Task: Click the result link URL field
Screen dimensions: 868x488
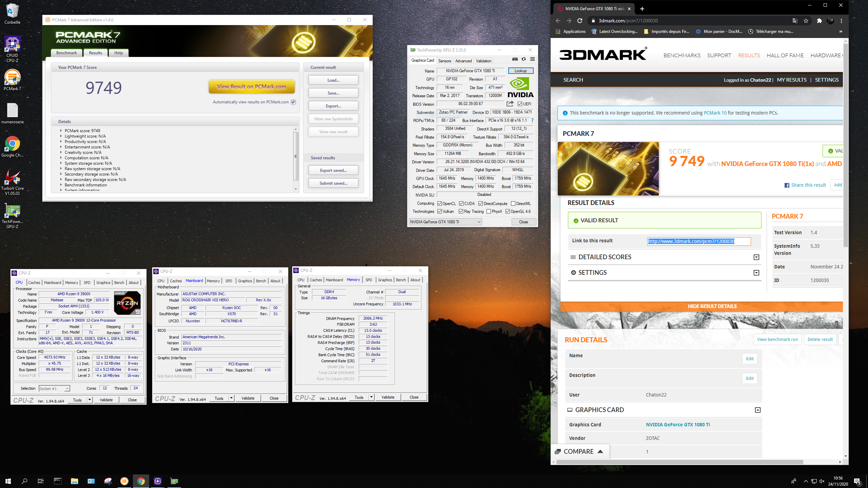Action: click(699, 241)
